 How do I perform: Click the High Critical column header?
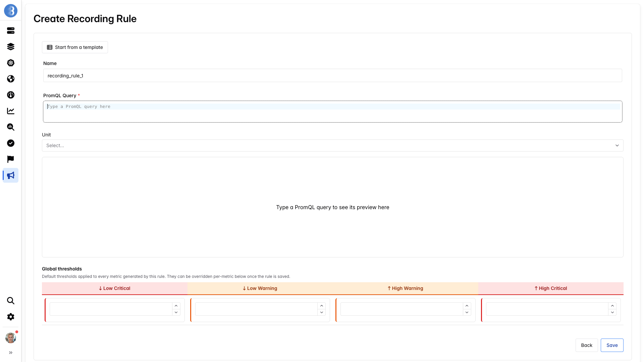click(x=551, y=288)
